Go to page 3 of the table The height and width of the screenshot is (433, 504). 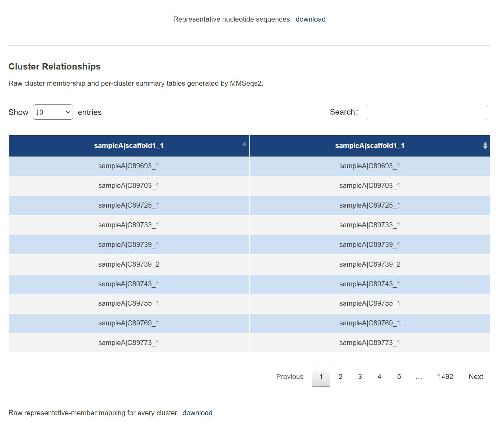pyautogui.click(x=360, y=377)
